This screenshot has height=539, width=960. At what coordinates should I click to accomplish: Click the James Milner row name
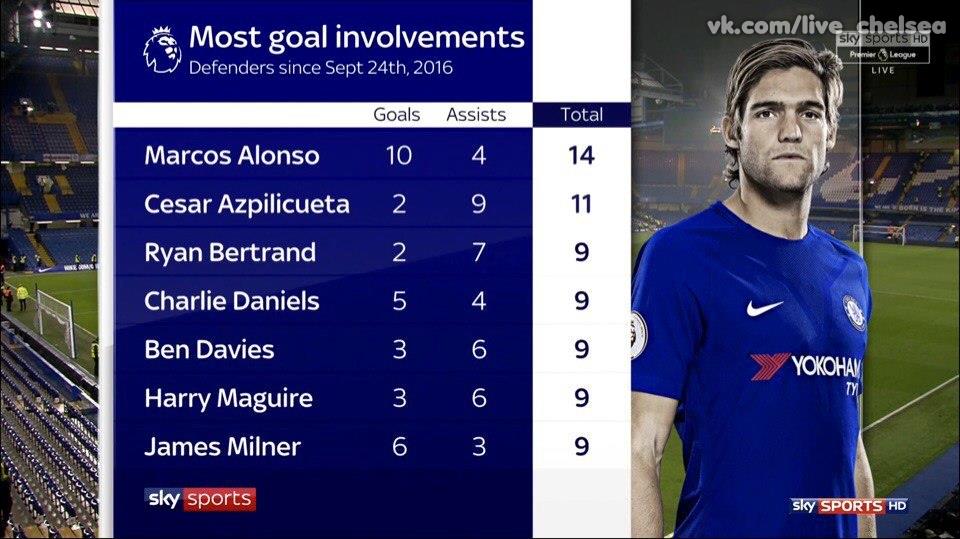(222, 446)
